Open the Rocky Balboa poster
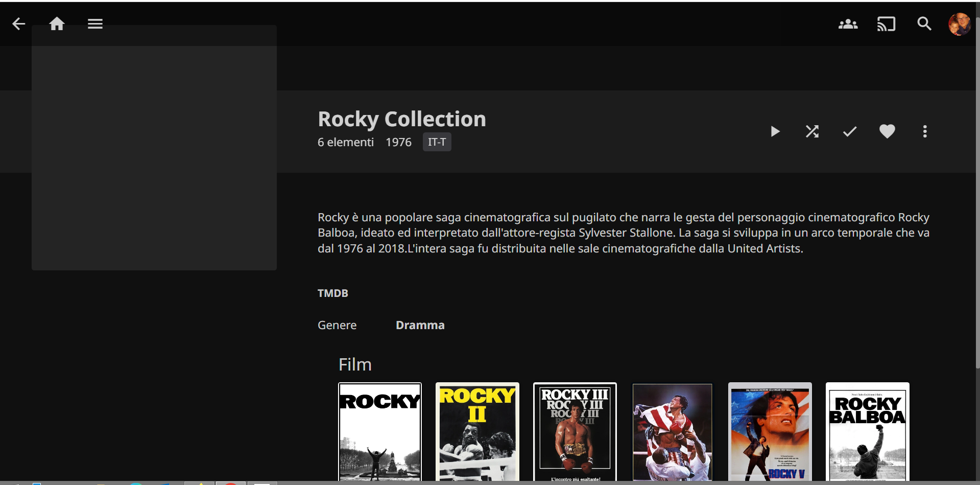Image resolution: width=980 pixels, height=485 pixels. click(x=867, y=432)
